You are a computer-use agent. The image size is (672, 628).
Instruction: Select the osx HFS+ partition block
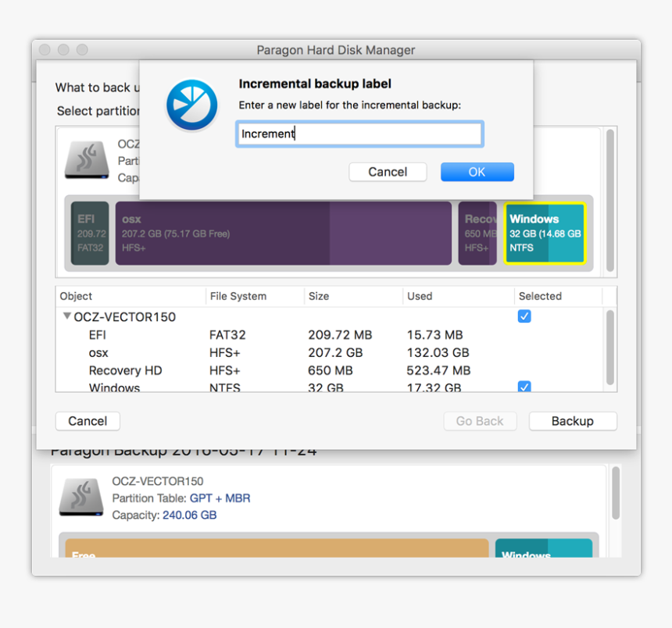(234, 234)
